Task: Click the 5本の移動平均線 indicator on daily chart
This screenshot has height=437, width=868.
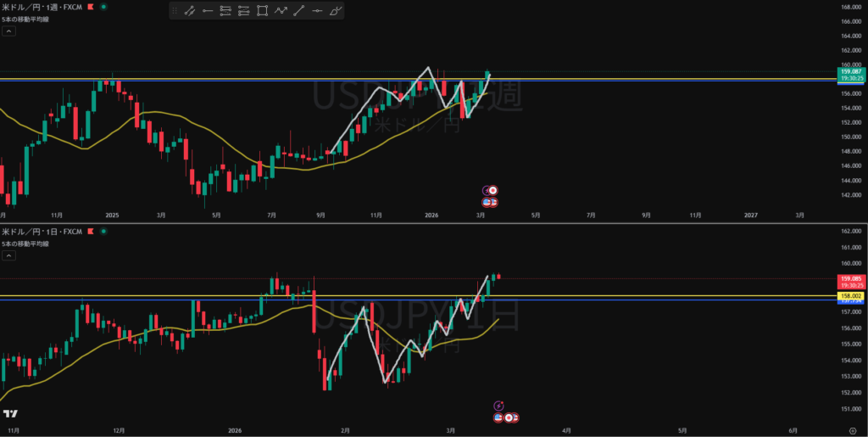Action: [25, 244]
